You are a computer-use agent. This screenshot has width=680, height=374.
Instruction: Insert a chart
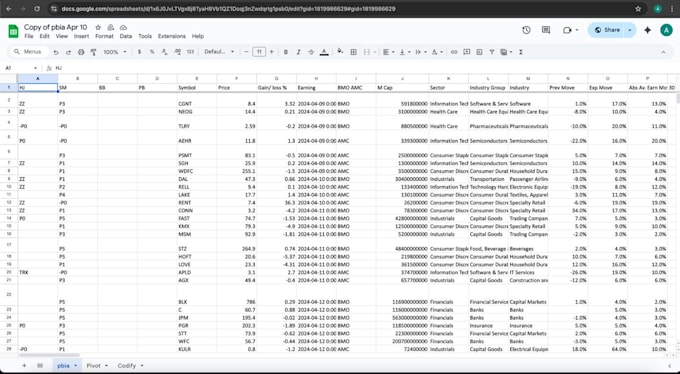click(479, 52)
